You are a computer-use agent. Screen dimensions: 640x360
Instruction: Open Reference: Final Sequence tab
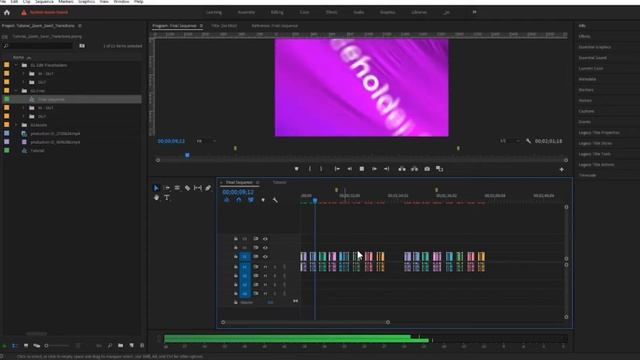275,26
